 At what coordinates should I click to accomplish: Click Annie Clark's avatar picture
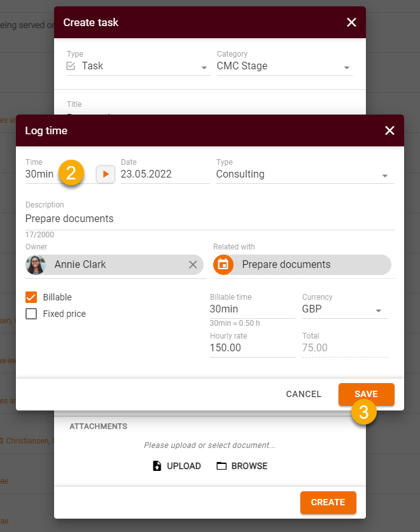pyautogui.click(x=36, y=265)
